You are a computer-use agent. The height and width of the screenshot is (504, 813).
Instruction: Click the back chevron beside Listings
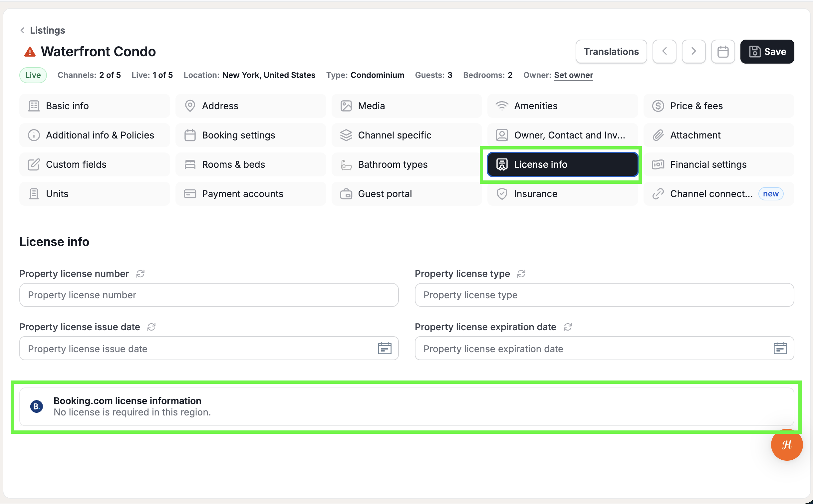(x=22, y=30)
